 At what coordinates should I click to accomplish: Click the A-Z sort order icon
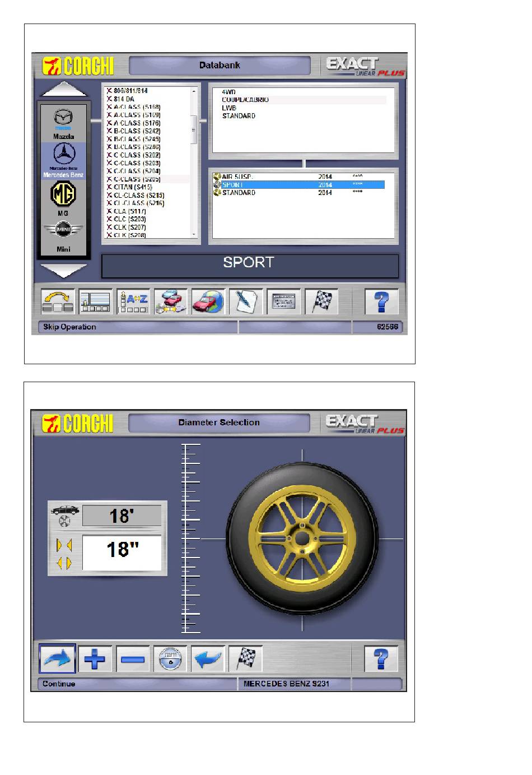[x=133, y=301]
